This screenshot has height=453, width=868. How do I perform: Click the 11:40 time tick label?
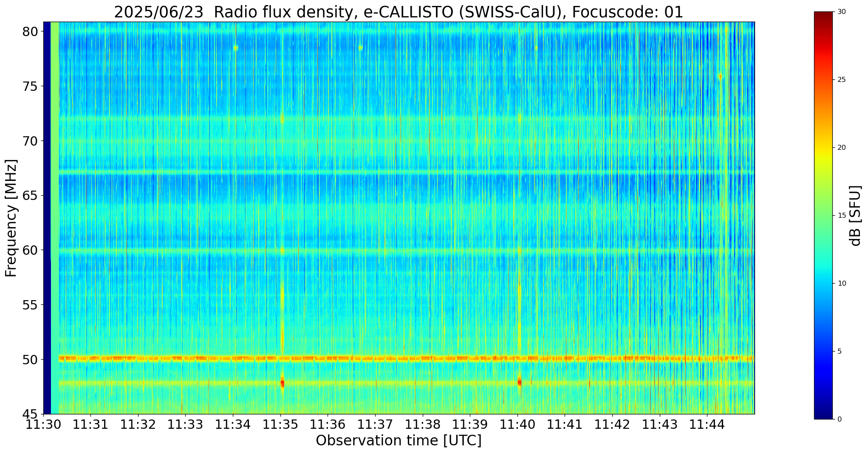517,425
